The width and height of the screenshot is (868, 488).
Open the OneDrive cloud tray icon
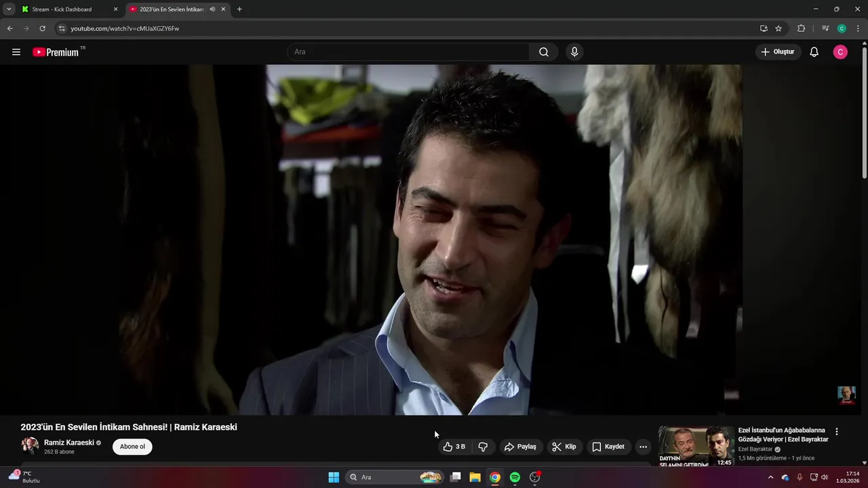pyautogui.click(x=785, y=477)
